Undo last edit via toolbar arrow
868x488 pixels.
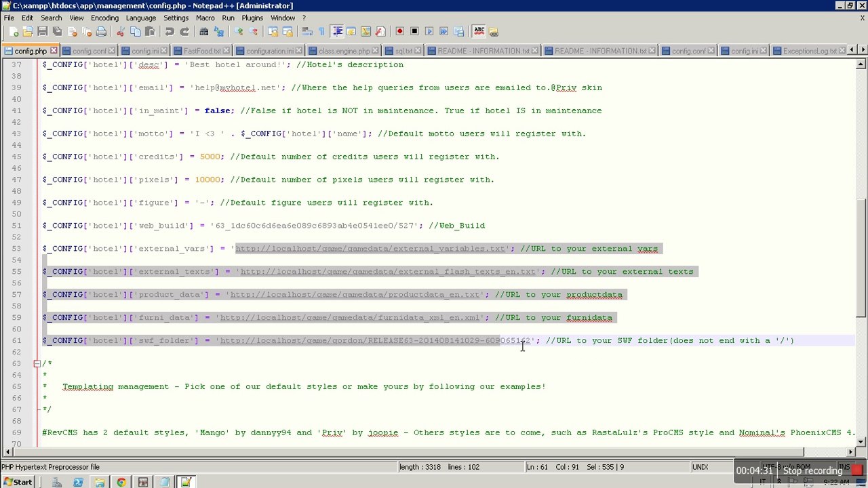(170, 31)
